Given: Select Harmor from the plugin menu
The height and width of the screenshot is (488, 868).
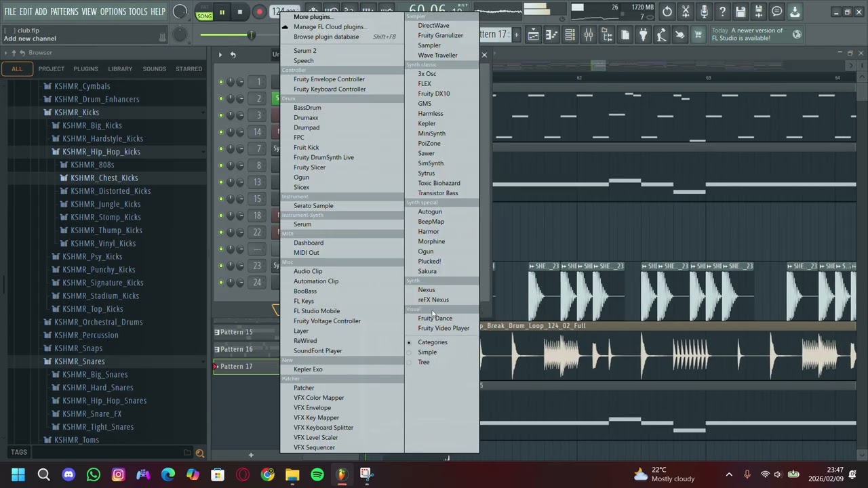Looking at the screenshot, I should (429, 232).
